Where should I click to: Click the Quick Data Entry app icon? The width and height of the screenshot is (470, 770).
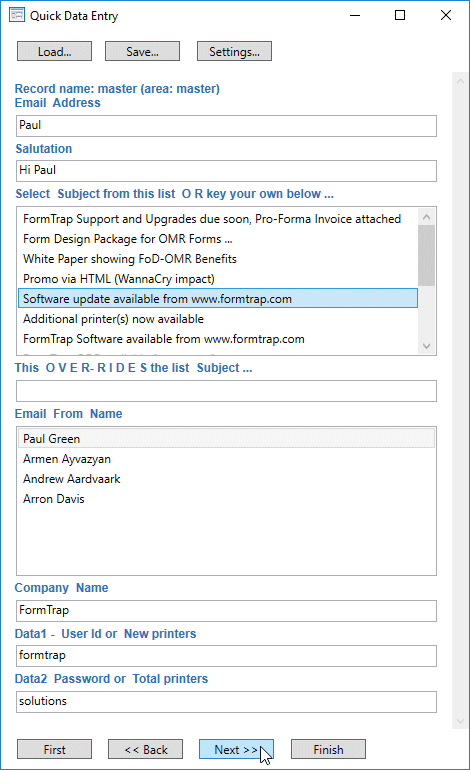click(17, 15)
